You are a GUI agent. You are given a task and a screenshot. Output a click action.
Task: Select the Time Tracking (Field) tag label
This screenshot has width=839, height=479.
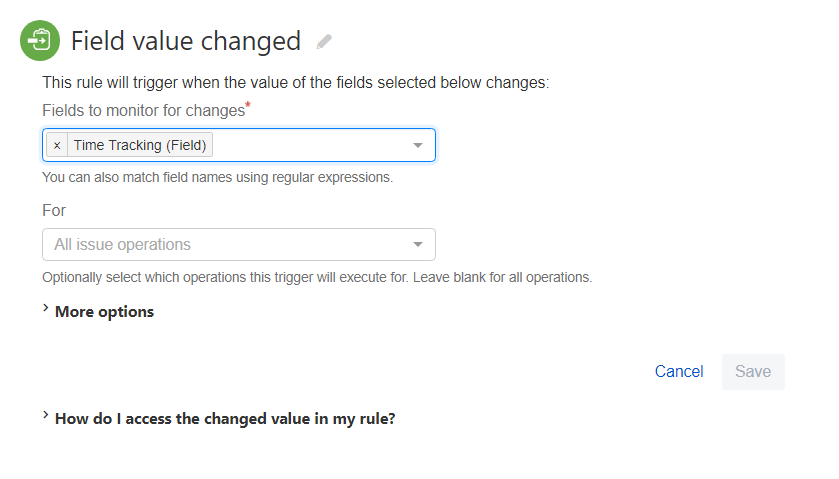tap(140, 146)
